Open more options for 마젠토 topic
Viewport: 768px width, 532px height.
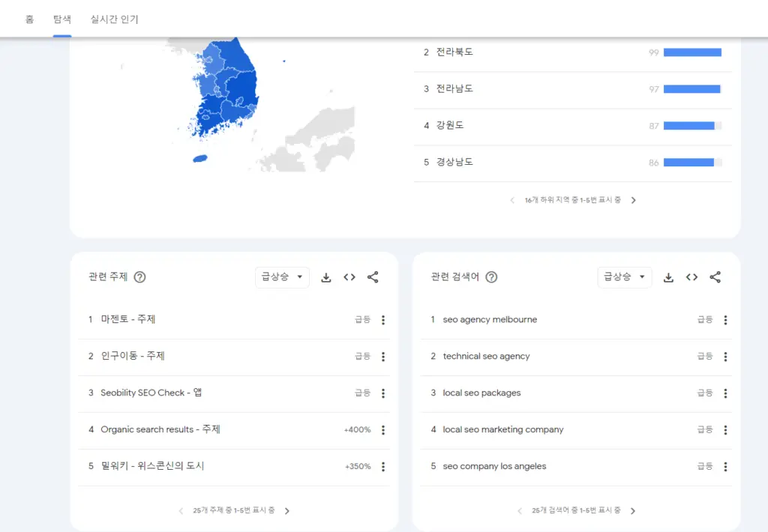coord(383,320)
